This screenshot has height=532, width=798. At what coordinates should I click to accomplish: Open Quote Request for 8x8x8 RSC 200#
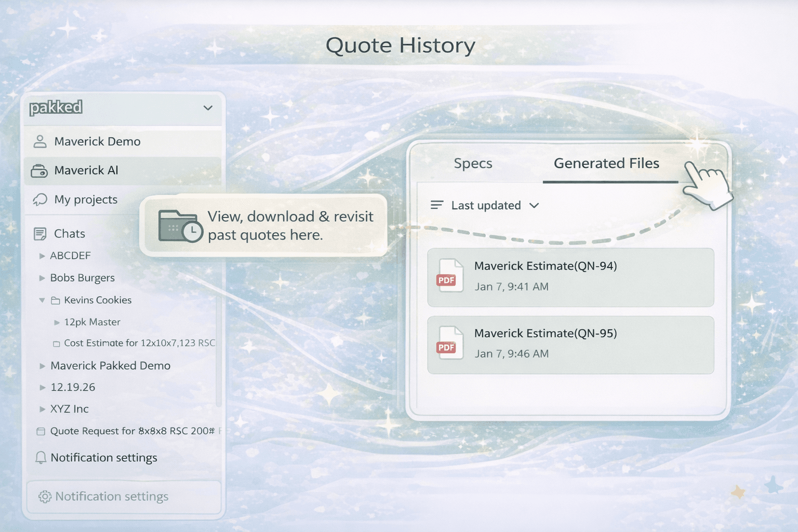[x=132, y=431]
